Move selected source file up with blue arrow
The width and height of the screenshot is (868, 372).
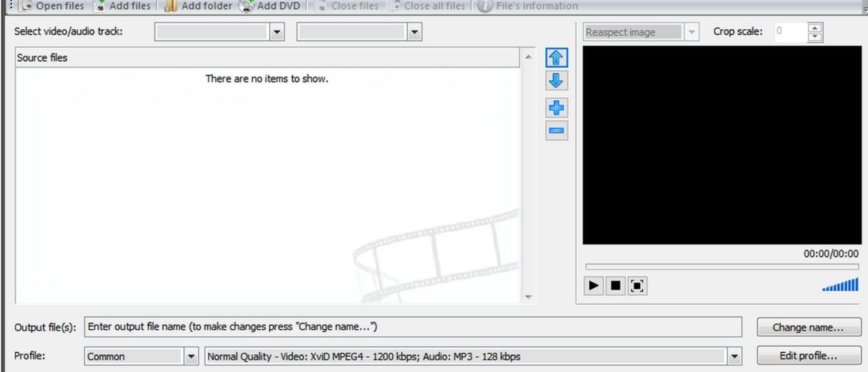[556, 58]
